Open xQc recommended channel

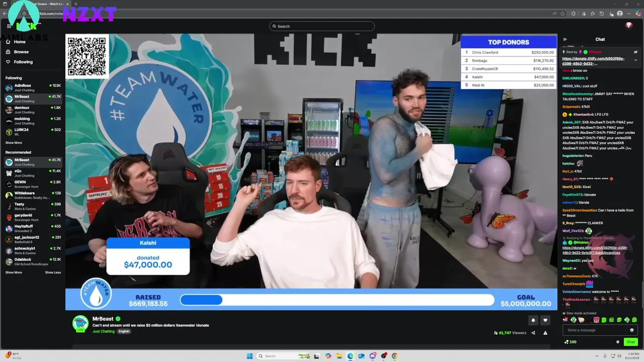(32, 173)
